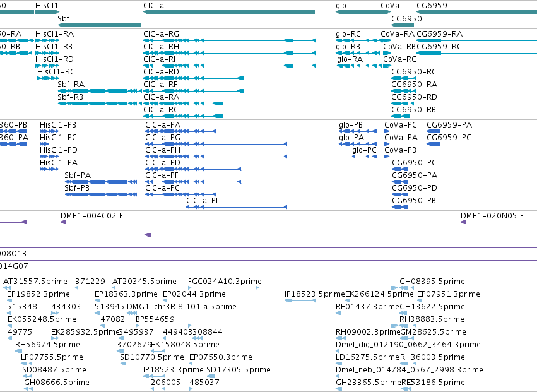Click the CG6959 gene label

pos(432,6)
